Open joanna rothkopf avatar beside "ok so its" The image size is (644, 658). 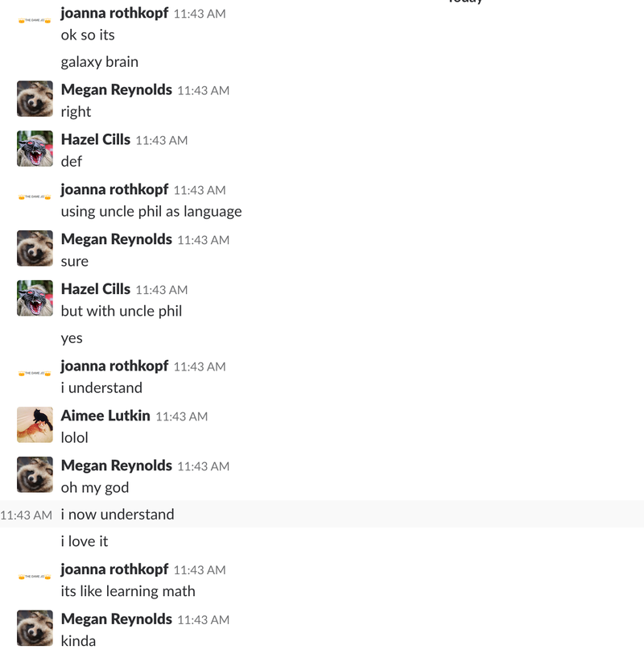[x=35, y=21]
